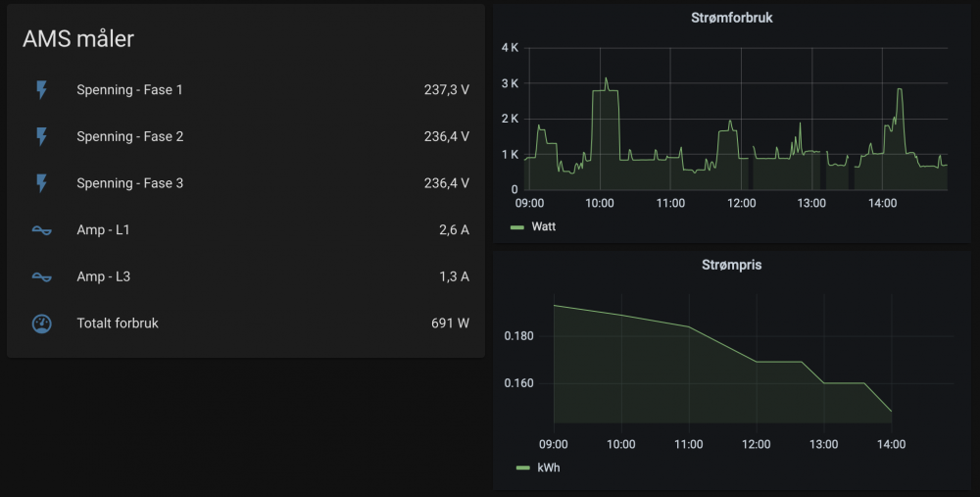Screen dimensions: 980x497
Task: Toggle the kWh series in the legend
Action: (548, 469)
